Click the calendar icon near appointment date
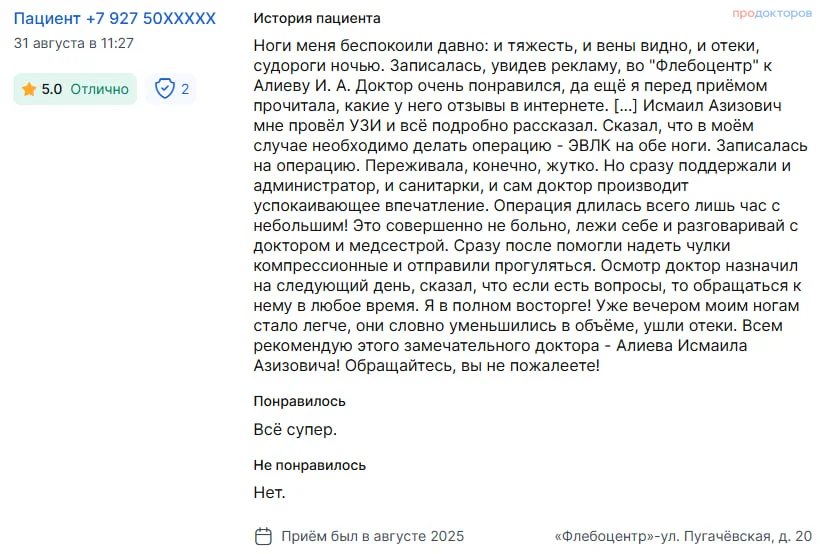Viewport: 820px width, 554px height. (x=263, y=535)
